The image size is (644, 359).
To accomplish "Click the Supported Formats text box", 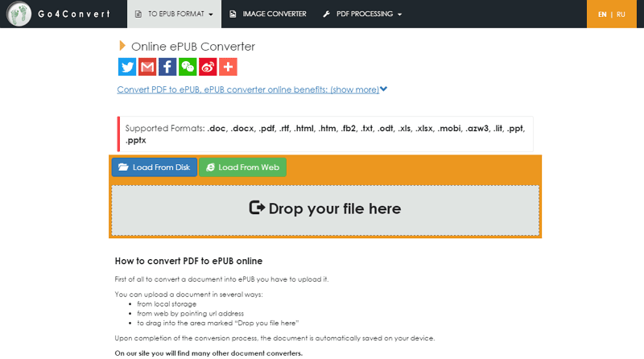I will coord(325,134).
